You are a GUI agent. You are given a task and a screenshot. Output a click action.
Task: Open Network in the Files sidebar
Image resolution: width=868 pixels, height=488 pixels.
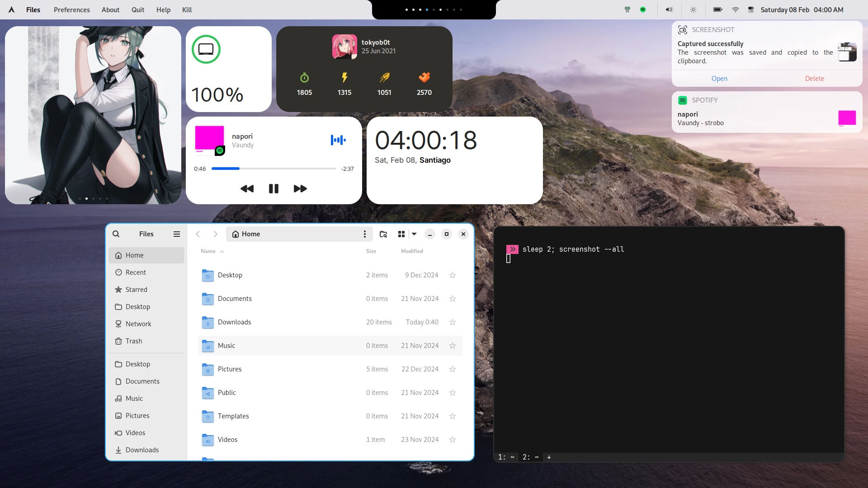pyautogui.click(x=146, y=324)
